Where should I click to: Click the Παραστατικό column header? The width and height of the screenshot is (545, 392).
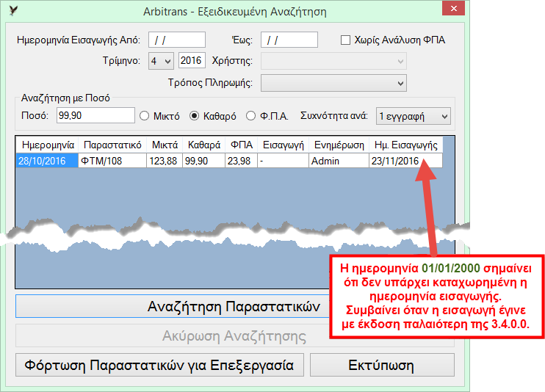tap(112, 145)
